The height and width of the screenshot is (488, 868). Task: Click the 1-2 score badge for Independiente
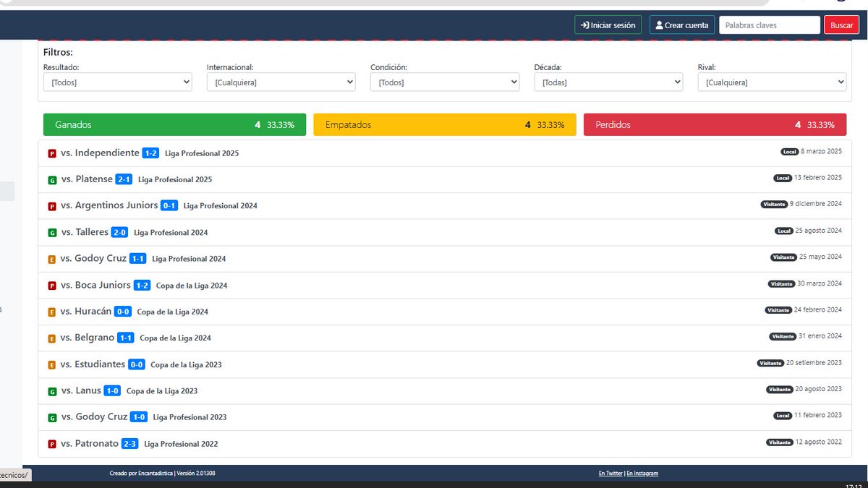150,153
